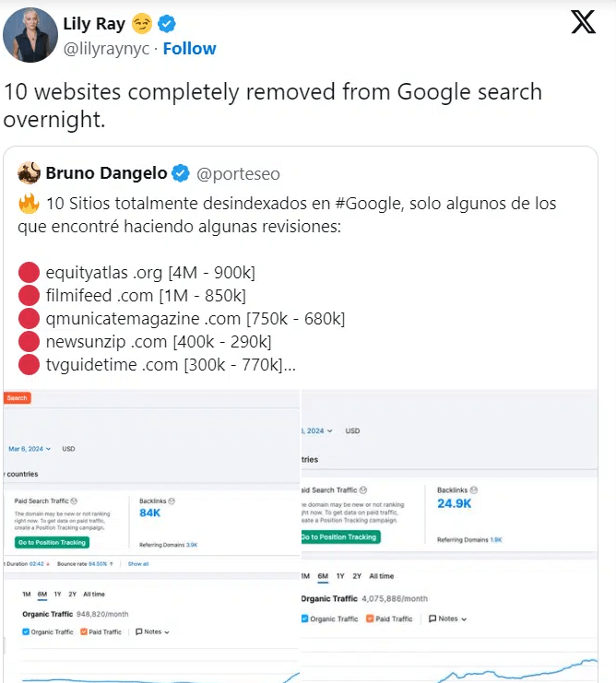Click the Follow link
Screen dimensions: 616x683
190,48
